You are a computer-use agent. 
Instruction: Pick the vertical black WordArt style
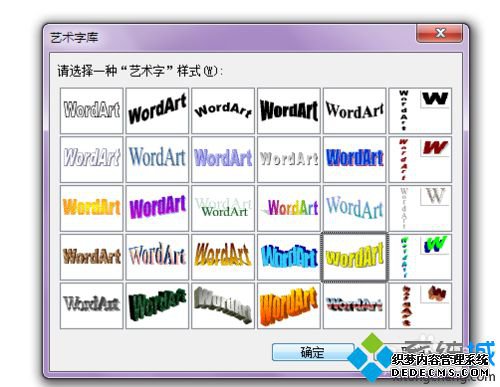[420, 111]
